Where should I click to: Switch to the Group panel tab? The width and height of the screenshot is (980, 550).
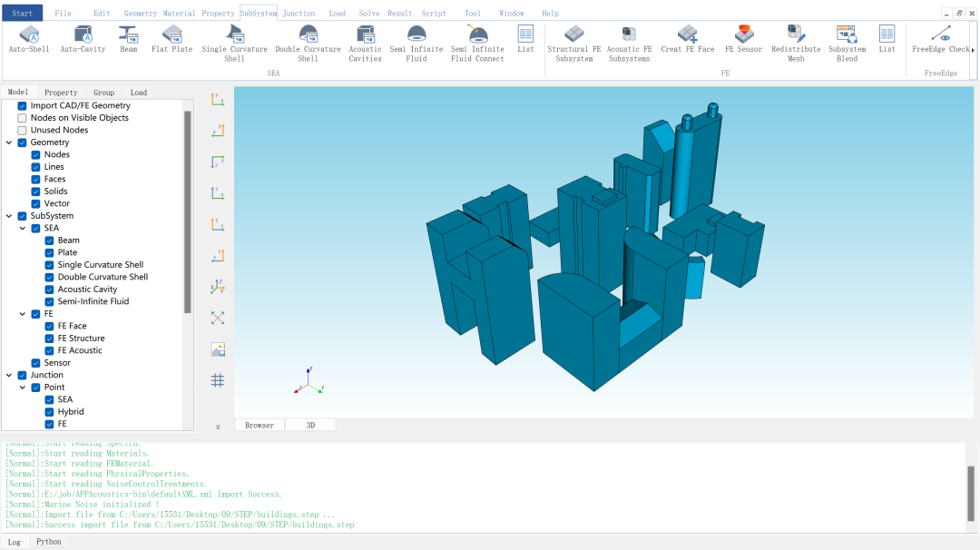(x=103, y=93)
